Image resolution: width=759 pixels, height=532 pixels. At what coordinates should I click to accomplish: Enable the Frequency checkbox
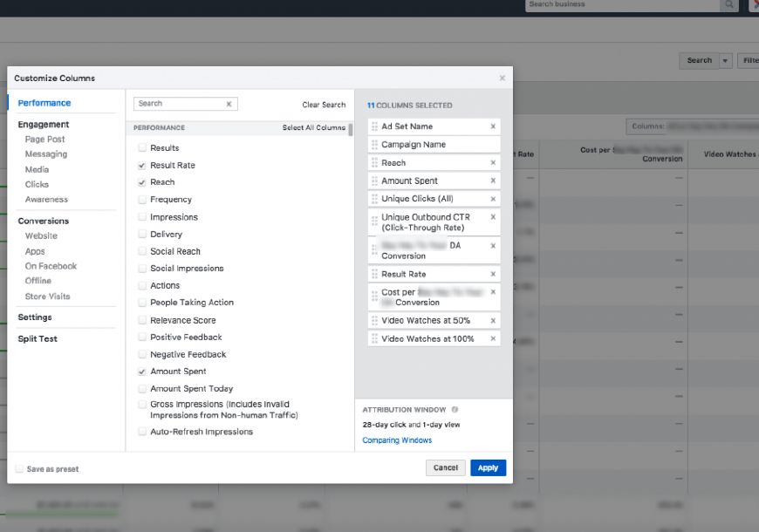click(x=142, y=200)
